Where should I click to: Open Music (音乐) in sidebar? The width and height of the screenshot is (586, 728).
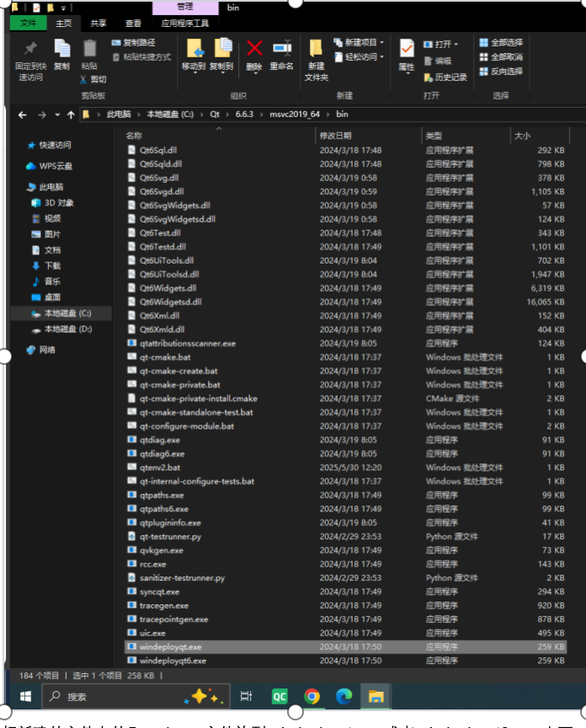click(x=52, y=281)
